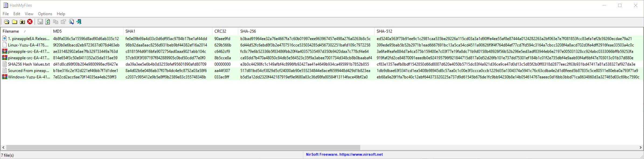This screenshot has height=159, width=644.
Task: Click text file icon of SHA256 Hash Values.txt
Action: pos(5,64)
